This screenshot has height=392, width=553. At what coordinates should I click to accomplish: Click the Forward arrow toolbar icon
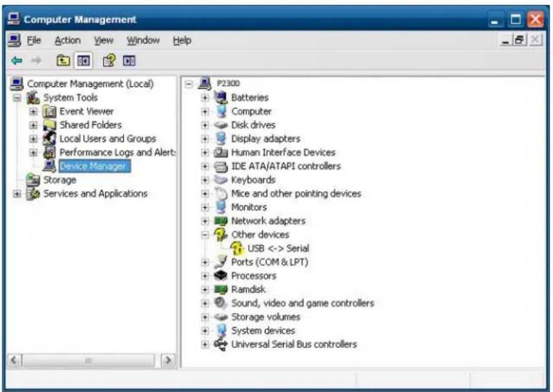(36, 61)
